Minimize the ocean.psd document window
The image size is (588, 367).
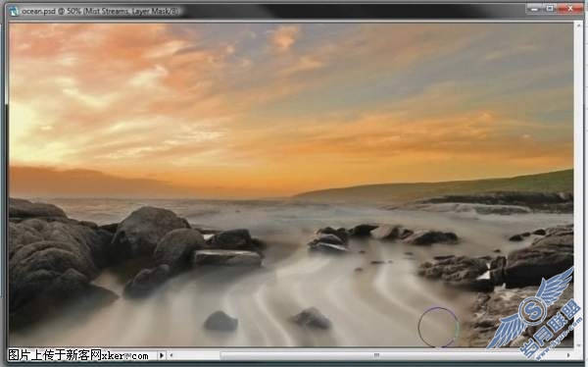click(535, 8)
